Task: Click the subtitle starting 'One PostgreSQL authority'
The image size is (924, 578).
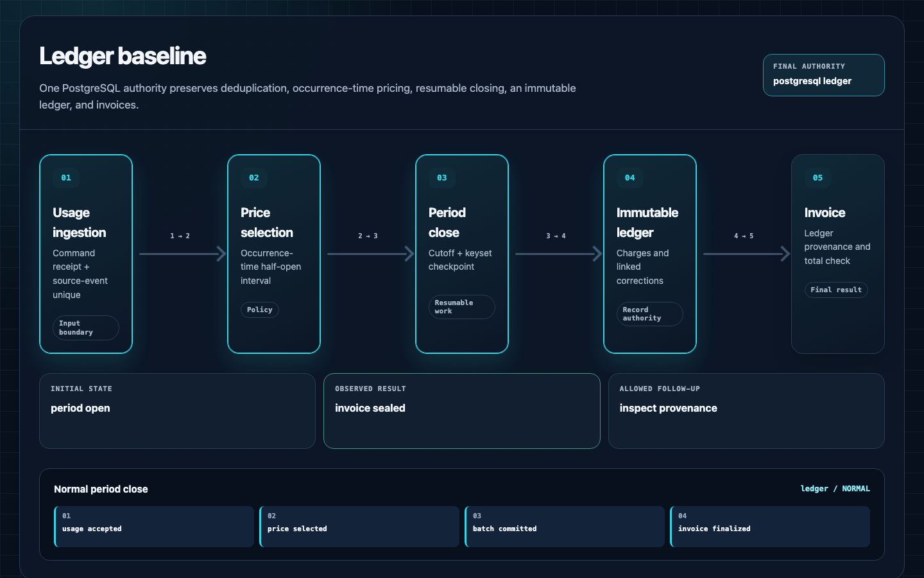Action: tap(308, 96)
